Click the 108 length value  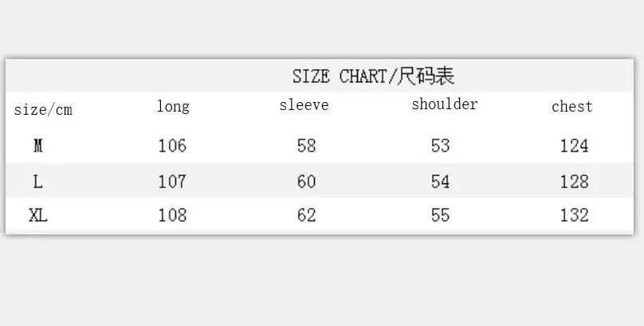pyautogui.click(x=172, y=215)
